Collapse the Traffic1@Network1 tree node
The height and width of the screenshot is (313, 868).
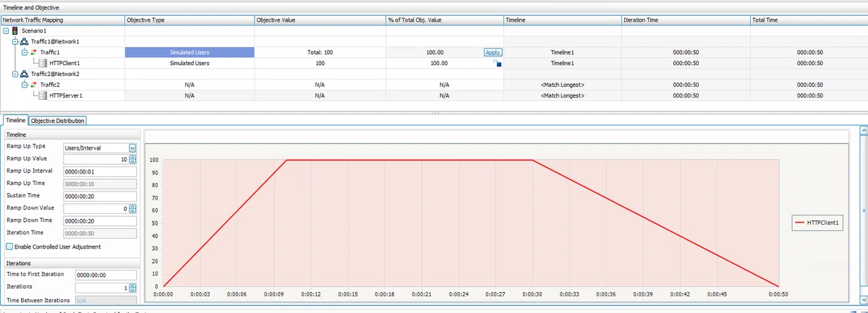14,41
